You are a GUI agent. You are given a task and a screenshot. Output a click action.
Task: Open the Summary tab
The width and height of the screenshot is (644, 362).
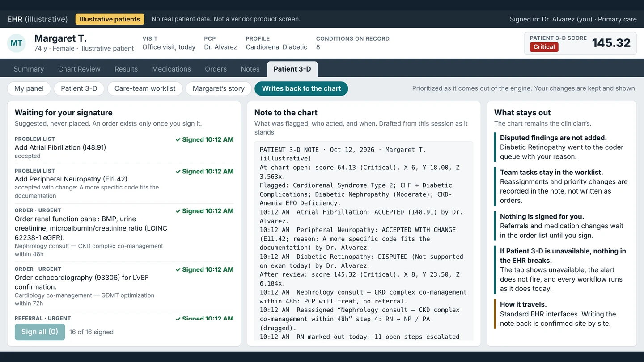coord(29,69)
